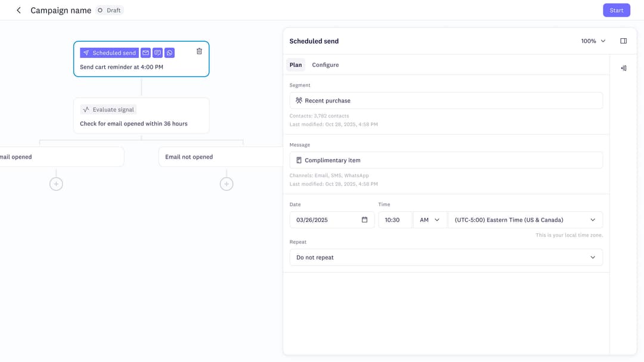Delete the Scheduled send step via trash icon

pos(199,51)
